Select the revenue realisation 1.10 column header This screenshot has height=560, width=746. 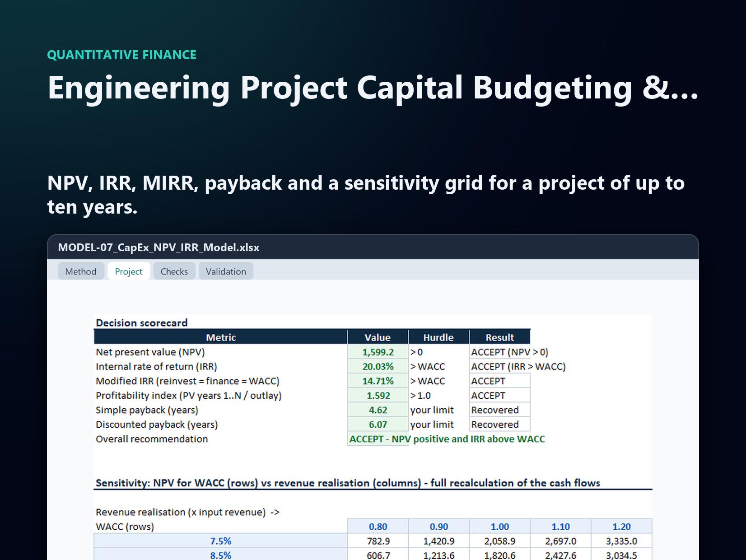[561, 526]
